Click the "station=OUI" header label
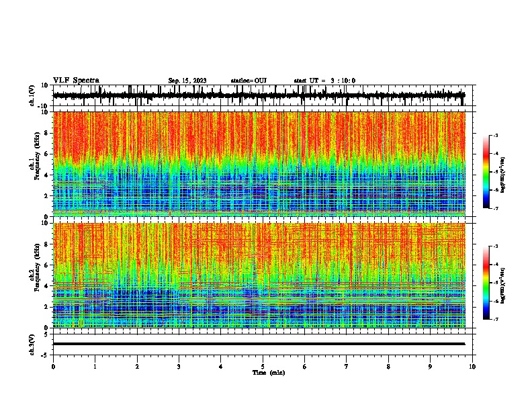Image resolution: width=532 pixels, height=411 pixels. [x=249, y=81]
